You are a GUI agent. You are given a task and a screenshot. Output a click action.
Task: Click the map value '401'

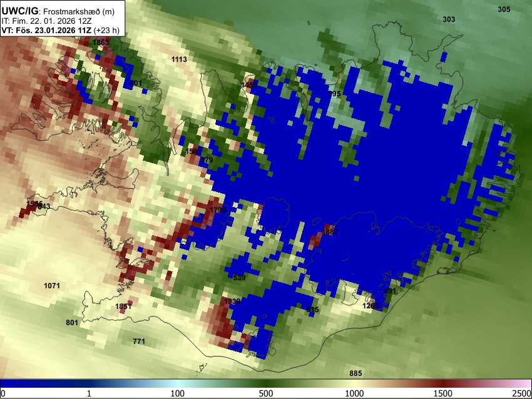[x=136, y=83]
